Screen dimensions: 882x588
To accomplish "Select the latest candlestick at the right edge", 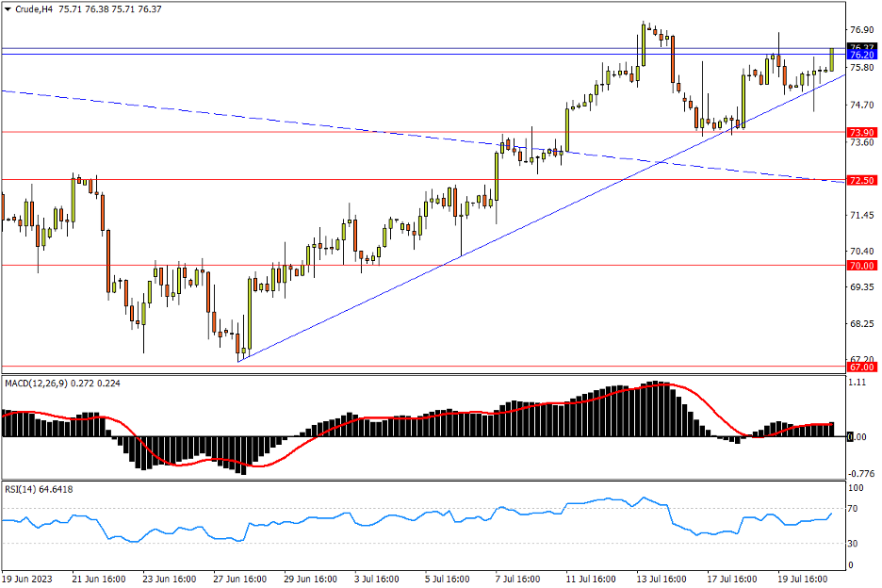I will pyautogui.click(x=832, y=59).
